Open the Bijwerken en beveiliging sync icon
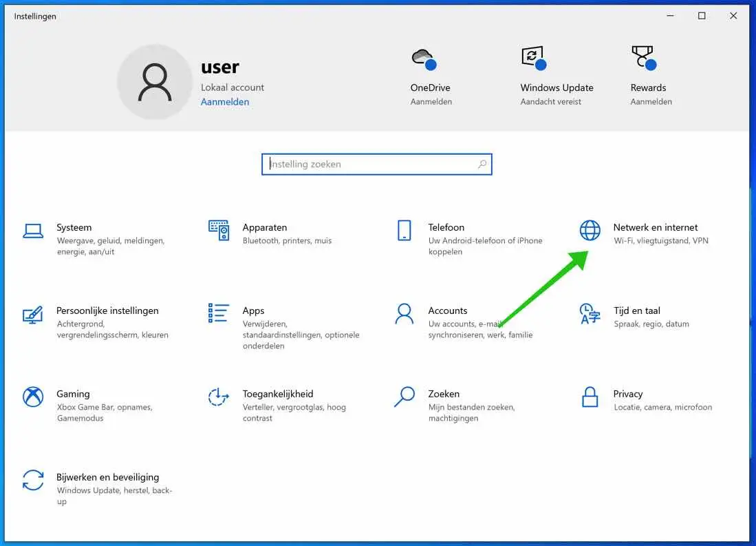Screen dimensions: 756x546 coord(33,481)
